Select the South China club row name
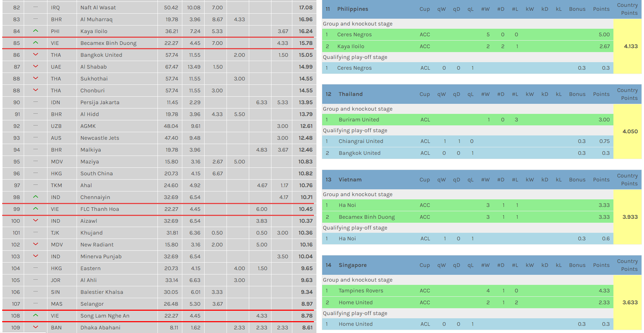Image resolution: width=644 pixels, height=333 pixels. 96,174
